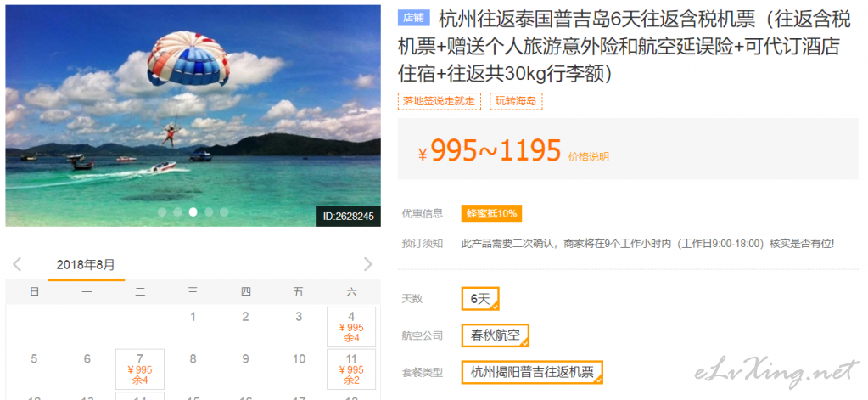This screenshot has width=868, height=400.
Task: Choose August 7 departure date cell
Action: 140,369
